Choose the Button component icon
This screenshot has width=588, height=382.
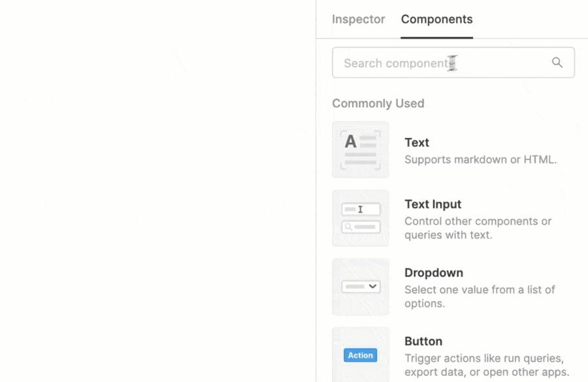tap(361, 354)
